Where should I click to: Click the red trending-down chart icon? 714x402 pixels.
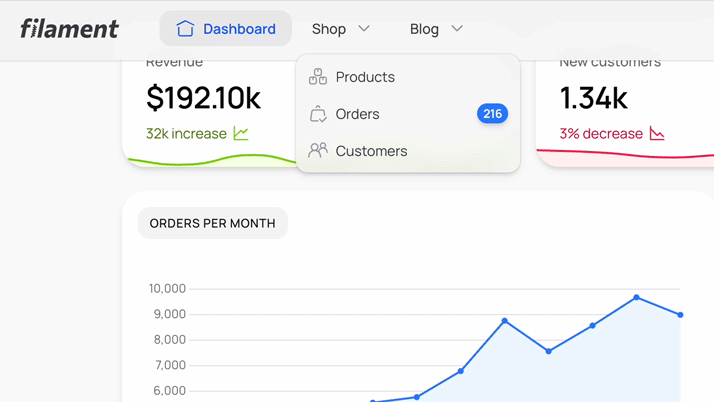click(x=657, y=133)
